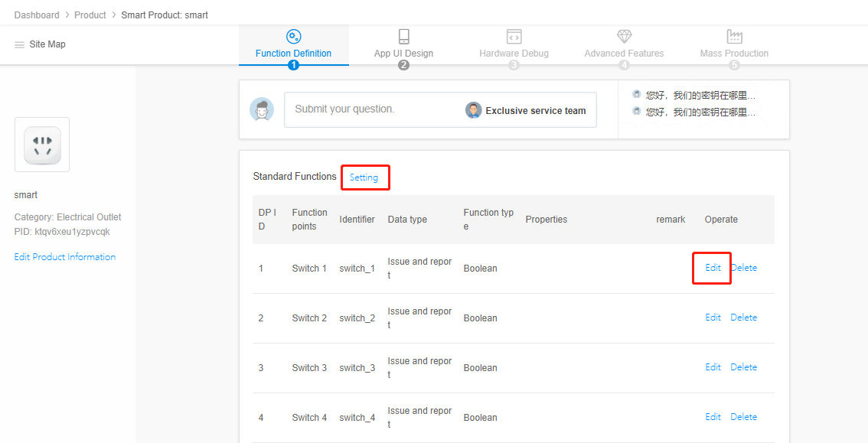Screen dimensions: 868x443
Task: Go to Dashboard in the breadcrumb
Action: 37,15
